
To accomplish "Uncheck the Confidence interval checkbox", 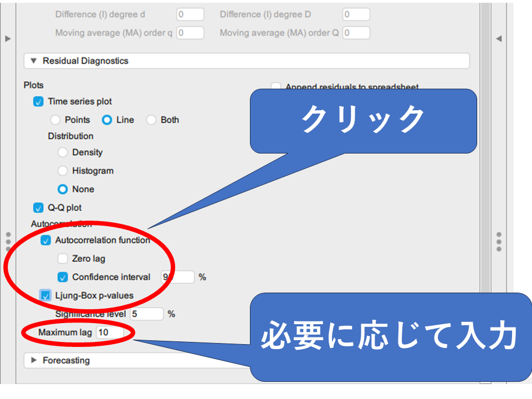I will [63, 277].
